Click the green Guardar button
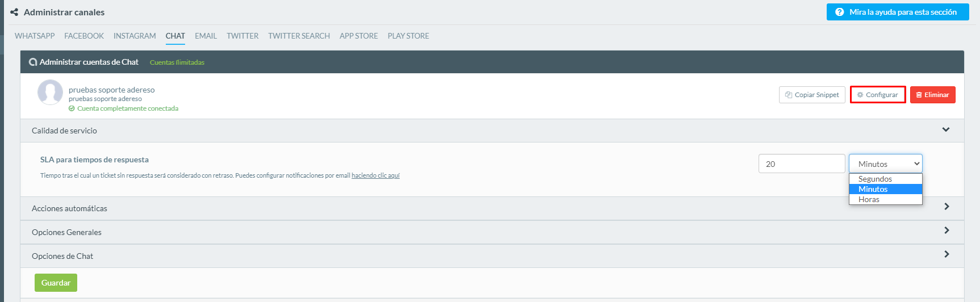Viewport: 980px width, 302px height. point(56,283)
